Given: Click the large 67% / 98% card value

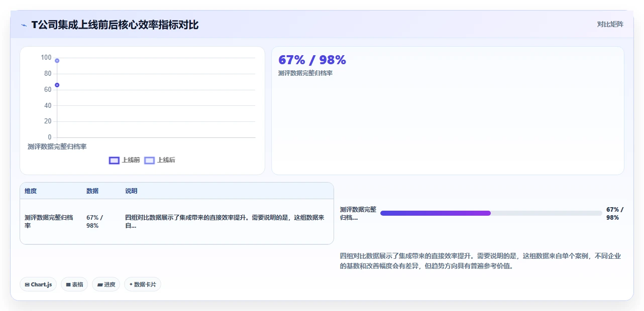Looking at the screenshot, I should coord(312,60).
